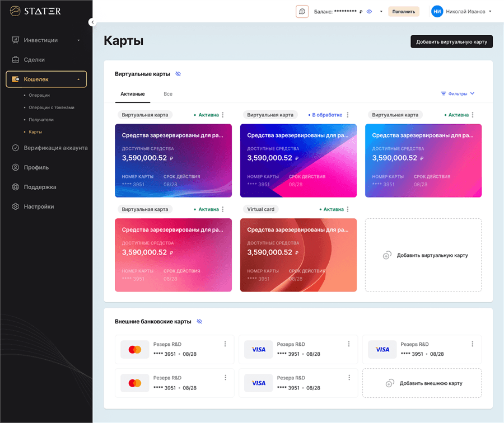This screenshot has width=504, height=423.
Task: Expand the Инвестиции submenu arrow
Action: click(x=78, y=40)
